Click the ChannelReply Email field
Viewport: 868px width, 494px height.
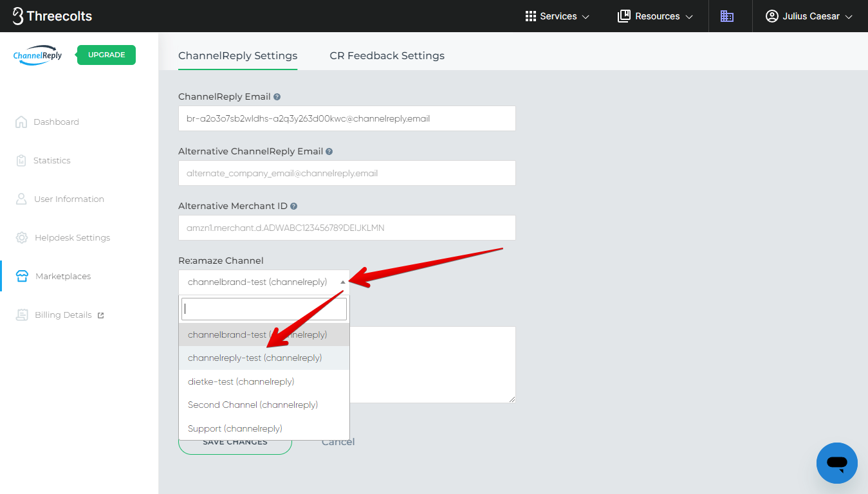(x=347, y=118)
